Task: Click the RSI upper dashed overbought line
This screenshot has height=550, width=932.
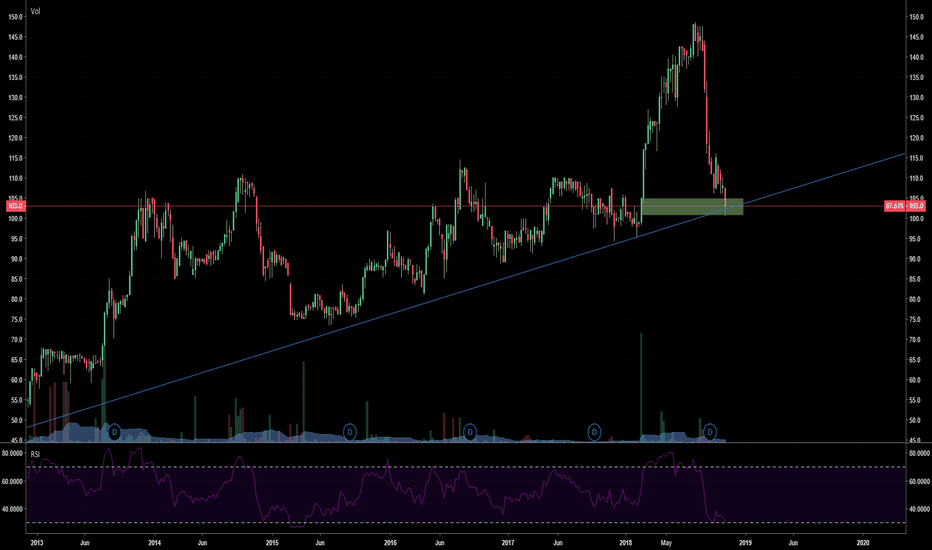Action: click(465, 467)
